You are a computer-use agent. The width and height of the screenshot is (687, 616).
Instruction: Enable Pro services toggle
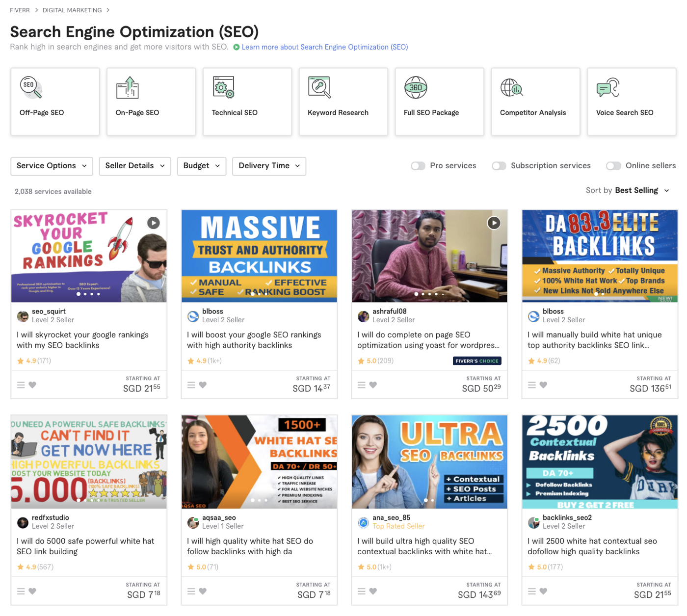(418, 166)
